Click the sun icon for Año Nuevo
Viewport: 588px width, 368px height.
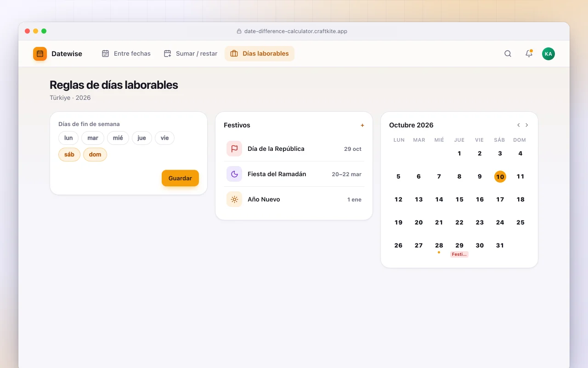[x=234, y=199]
